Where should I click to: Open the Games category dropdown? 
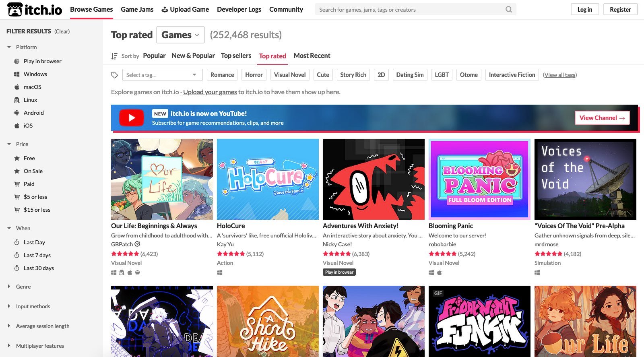180,35
